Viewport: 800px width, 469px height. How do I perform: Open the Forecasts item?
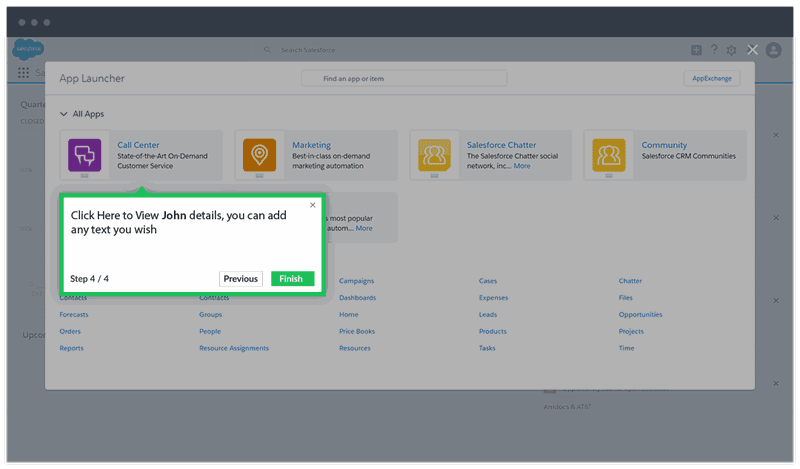click(74, 314)
